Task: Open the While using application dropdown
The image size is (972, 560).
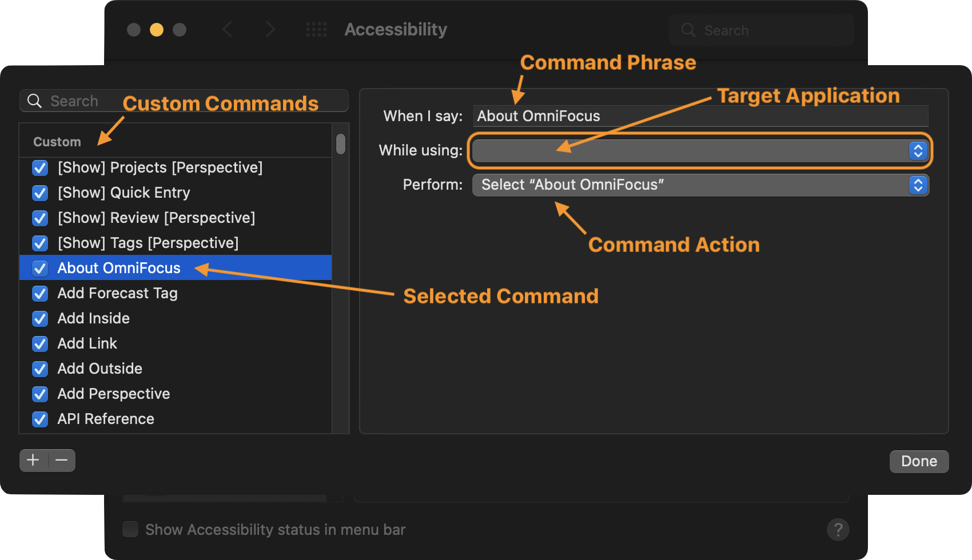Action: [x=700, y=151]
